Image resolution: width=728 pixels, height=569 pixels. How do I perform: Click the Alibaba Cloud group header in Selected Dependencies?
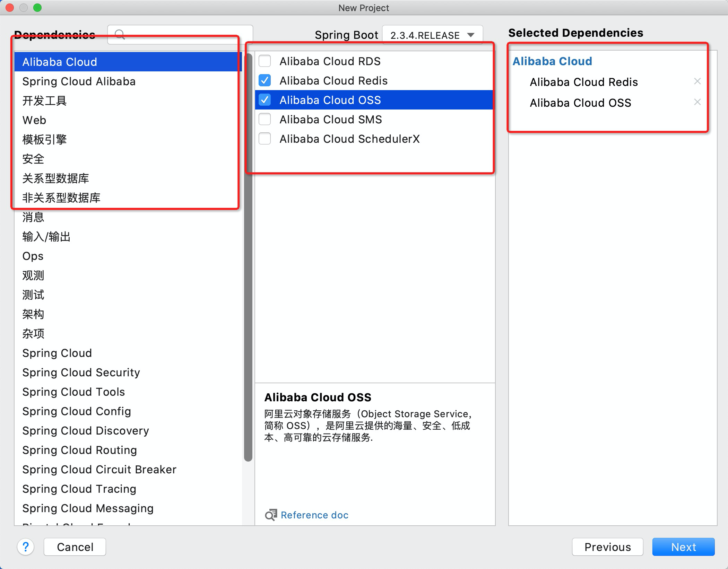tap(552, 61)
